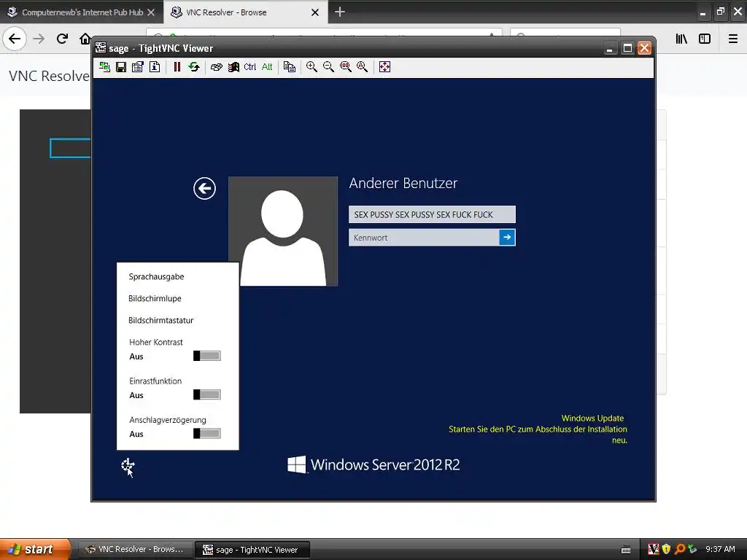747x560 pixels.
Task: Open a new browser tab with the plus button
Action: (x=340, y=12)
